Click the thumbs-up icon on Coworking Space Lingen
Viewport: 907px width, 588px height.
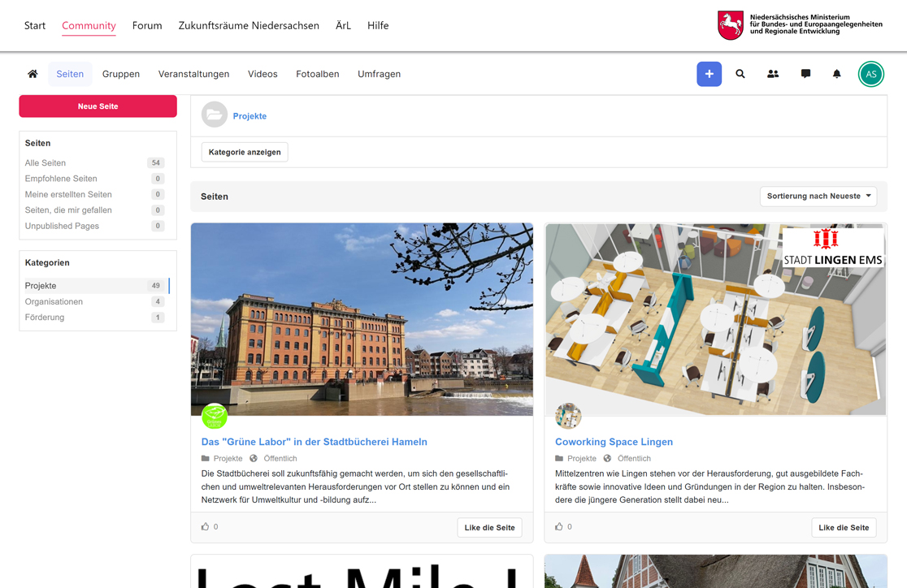559,527
